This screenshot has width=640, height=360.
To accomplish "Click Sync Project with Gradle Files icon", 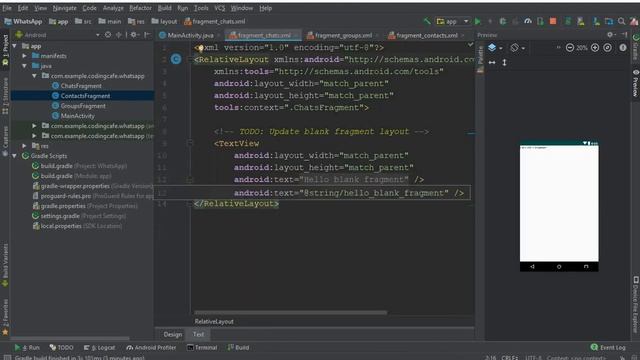I will 568,21.
